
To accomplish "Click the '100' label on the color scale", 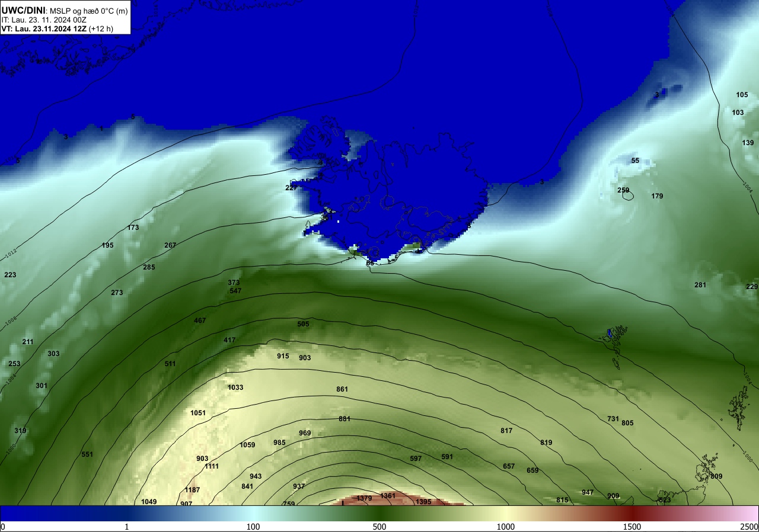I will (253, 527).
